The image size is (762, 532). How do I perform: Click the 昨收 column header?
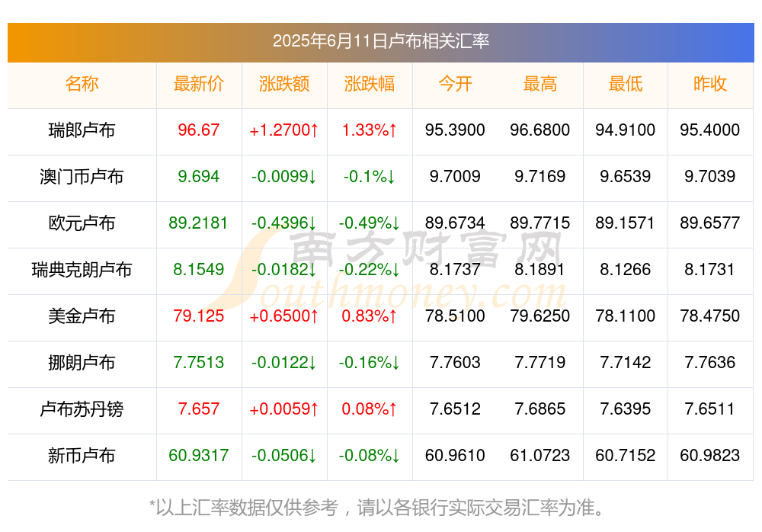click(710, 84)
